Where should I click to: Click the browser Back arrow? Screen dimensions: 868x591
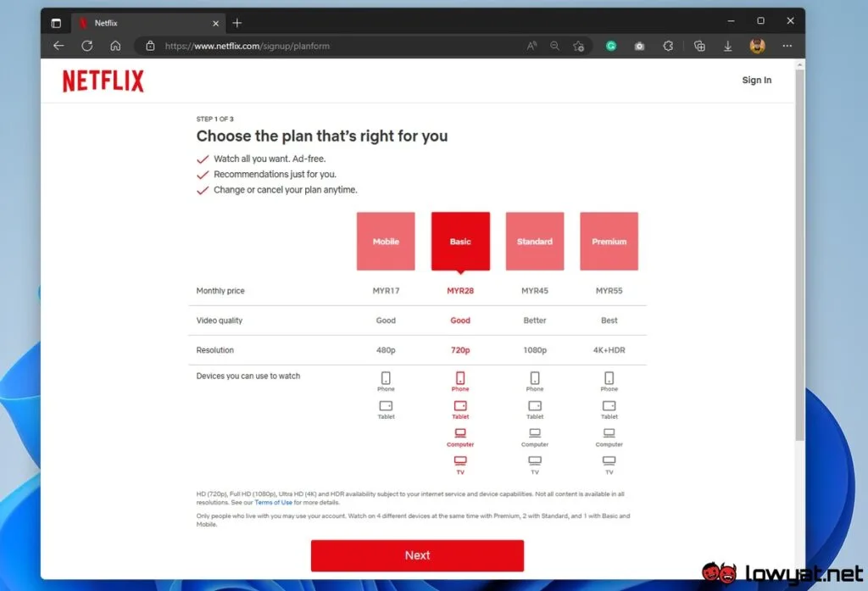click(58, 46)
